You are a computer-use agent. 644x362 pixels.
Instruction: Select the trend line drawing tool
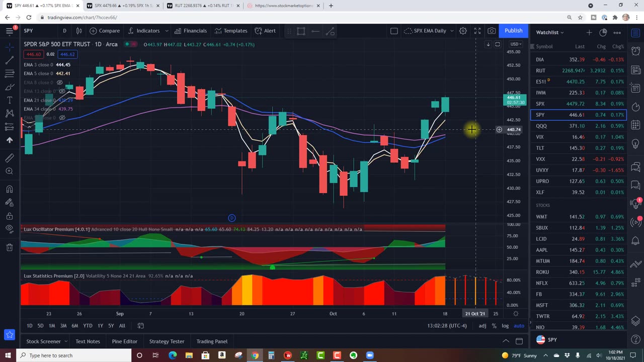pos(10,60)
